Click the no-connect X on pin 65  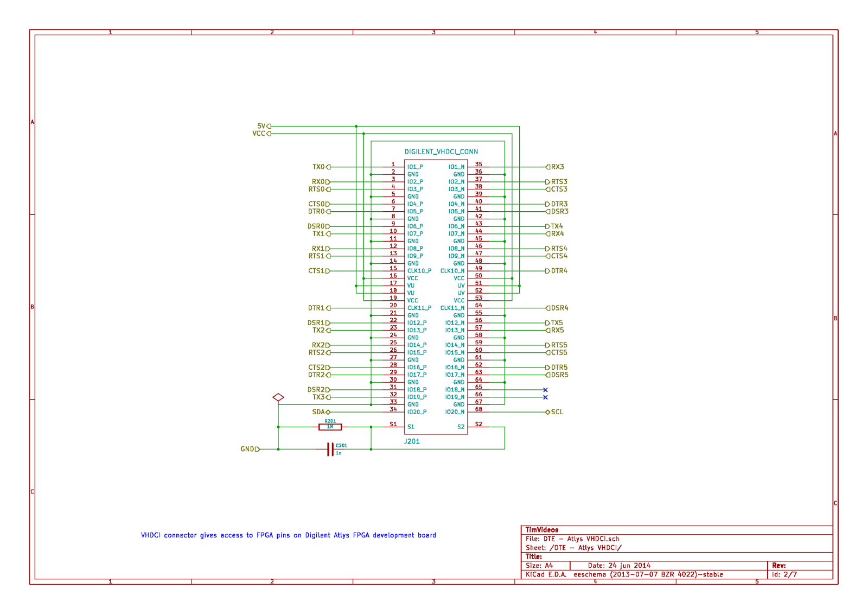click(545, 390)
